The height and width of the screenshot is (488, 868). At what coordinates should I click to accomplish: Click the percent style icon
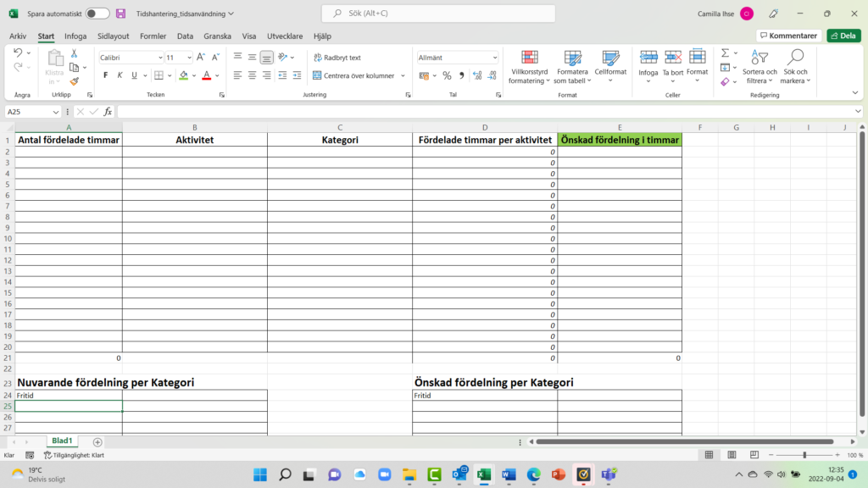click(x=447, y=75)
